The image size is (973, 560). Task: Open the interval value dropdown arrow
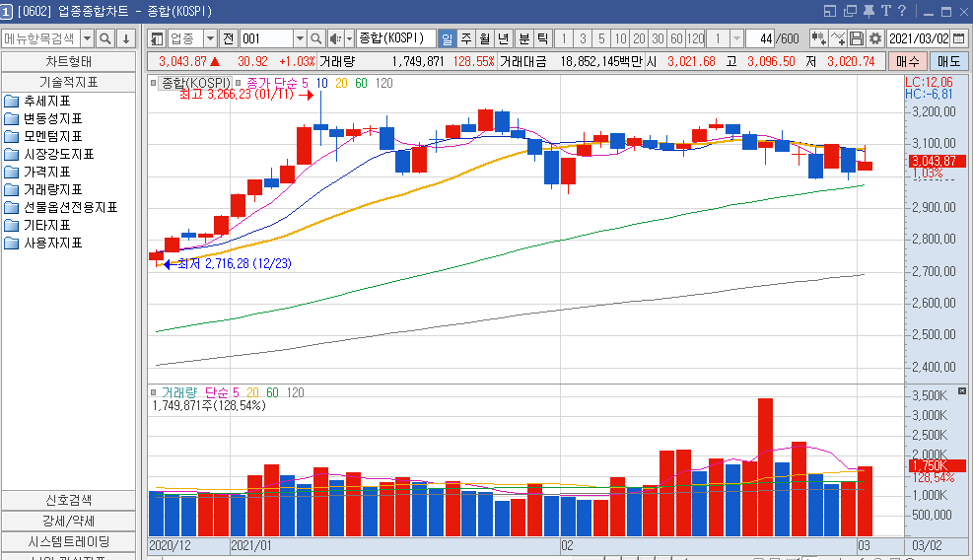point(736,38)
